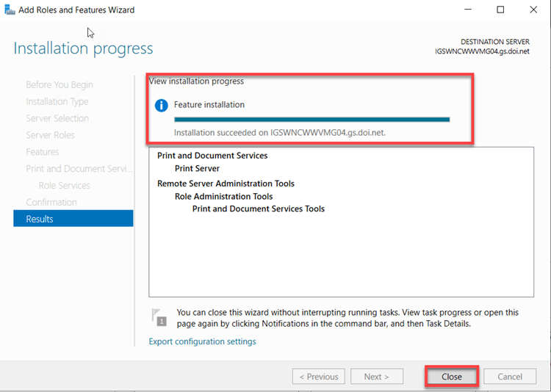The image size is (551, 392).
Task: Open the Server Roles step
Action: pos(50,135)
